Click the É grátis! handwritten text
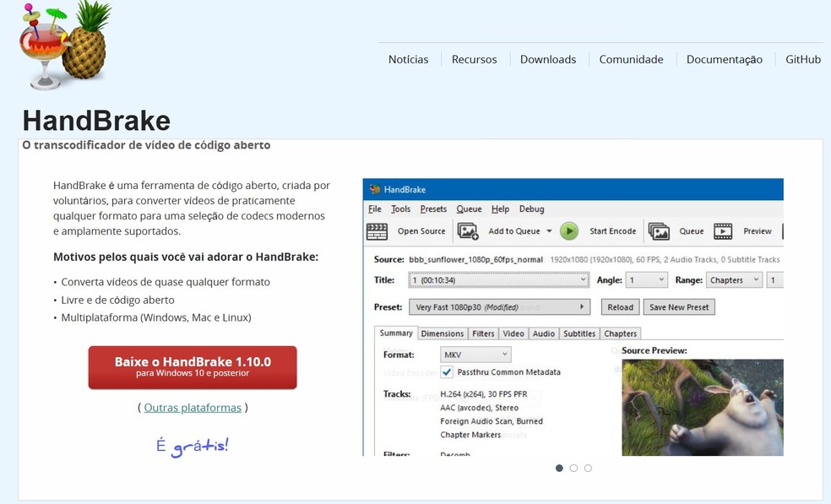Viewport: 831px width, 504px height. [x=193, y=447]
